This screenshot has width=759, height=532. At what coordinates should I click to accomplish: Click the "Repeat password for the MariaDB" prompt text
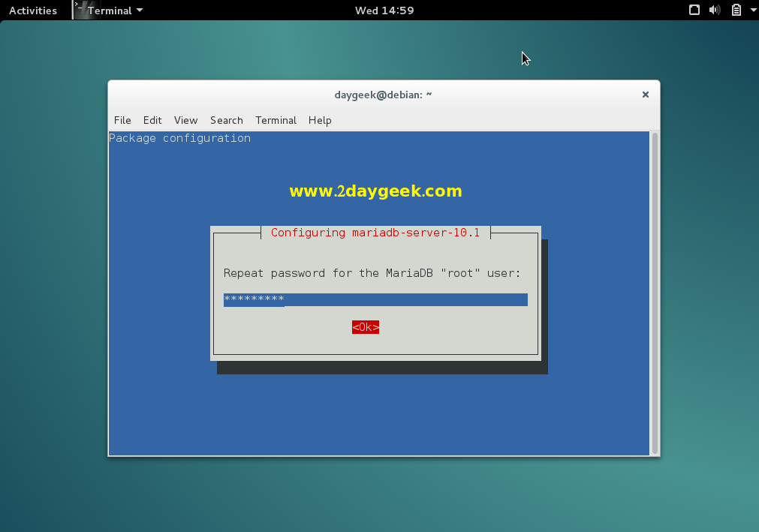click(372, 273)
